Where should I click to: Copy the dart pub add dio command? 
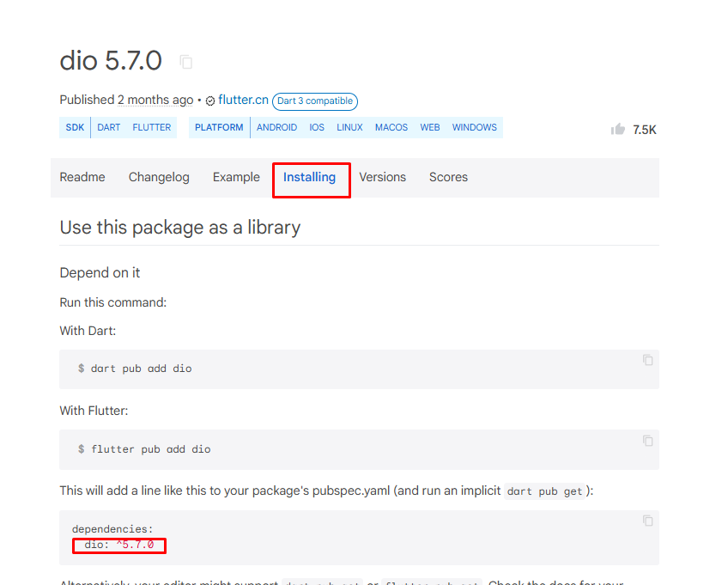point(647,360)
